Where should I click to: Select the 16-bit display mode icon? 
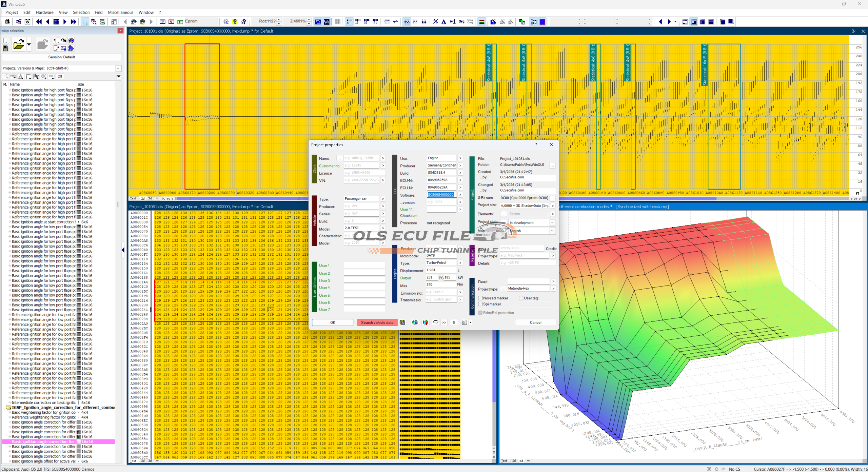357,22
